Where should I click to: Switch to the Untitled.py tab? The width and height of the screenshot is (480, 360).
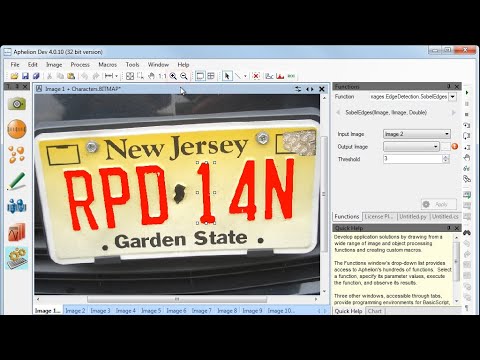tap(413, 217)
